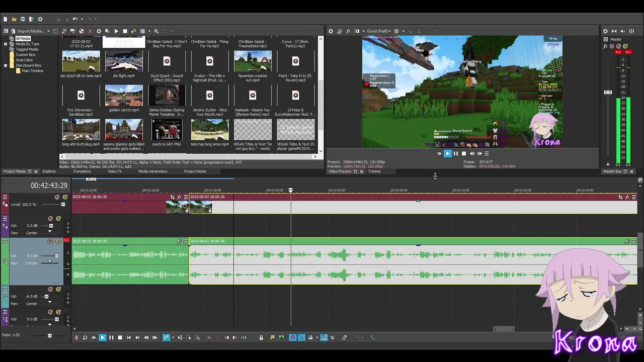Open video preview properties gear icon
644x362 pixels.
(x=331, y=31)
